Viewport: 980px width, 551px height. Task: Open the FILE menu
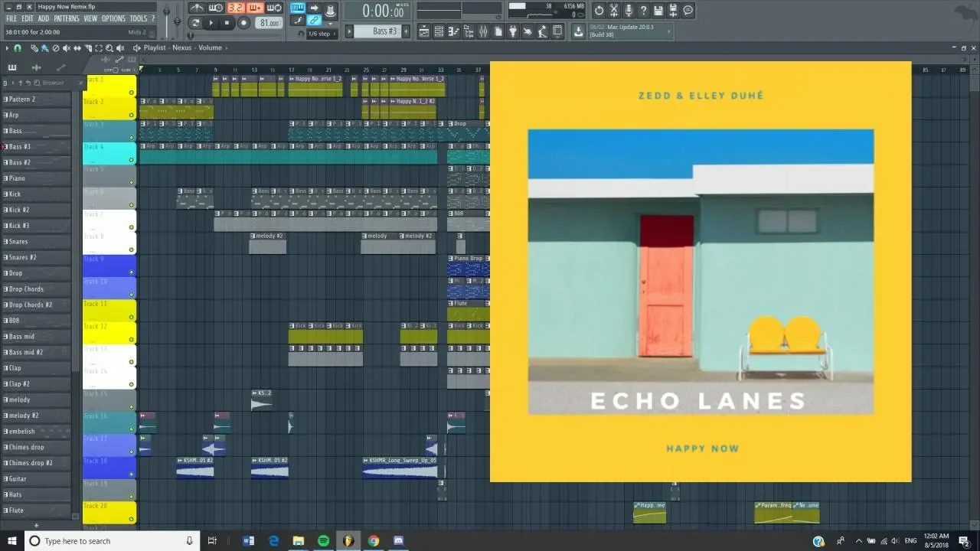click(11, 18)
